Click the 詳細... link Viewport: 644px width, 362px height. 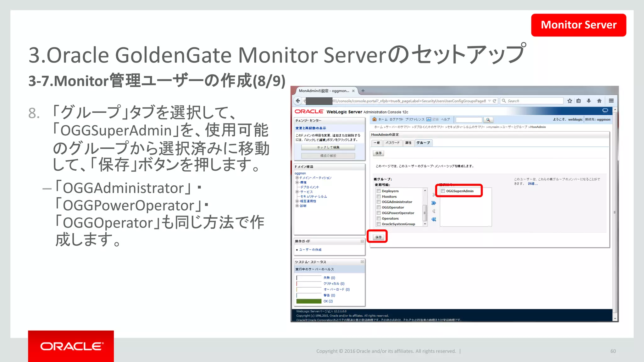(533, 184)
